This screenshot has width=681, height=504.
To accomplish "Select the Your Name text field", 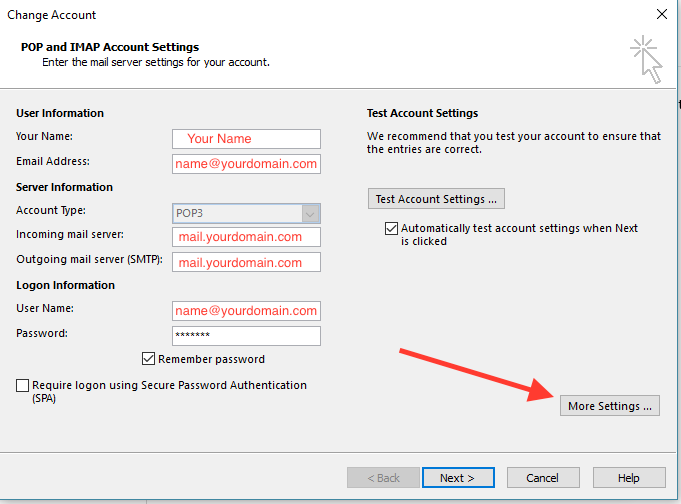I will click(246, 139).
